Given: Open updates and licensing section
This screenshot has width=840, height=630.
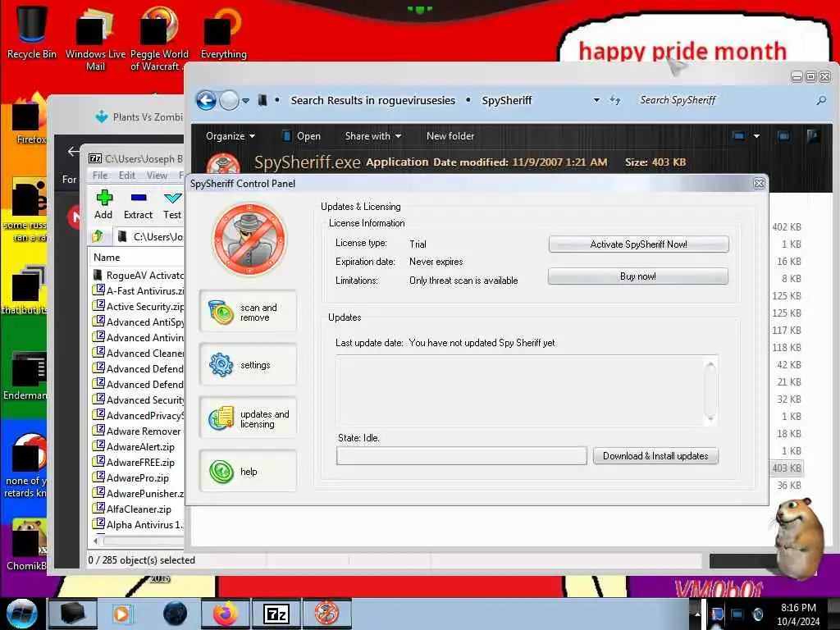Looking at the screenshot, I should pyautogui.click(x=248, y=418).
